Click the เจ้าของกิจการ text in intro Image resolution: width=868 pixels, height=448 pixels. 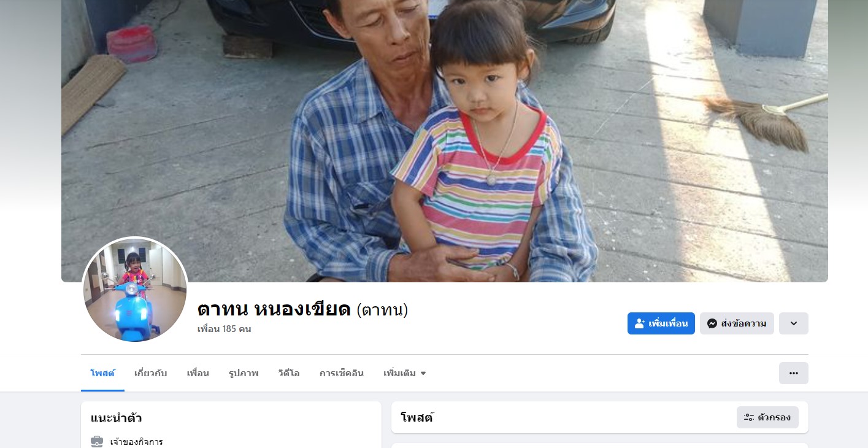tap(137, 442)
